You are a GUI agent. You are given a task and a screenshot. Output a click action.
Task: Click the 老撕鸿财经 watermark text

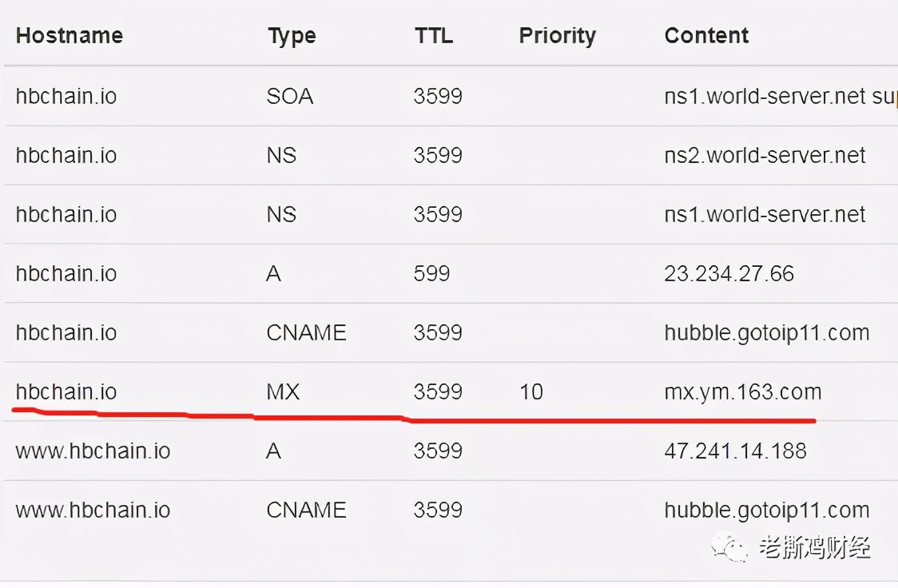(815, 547)
